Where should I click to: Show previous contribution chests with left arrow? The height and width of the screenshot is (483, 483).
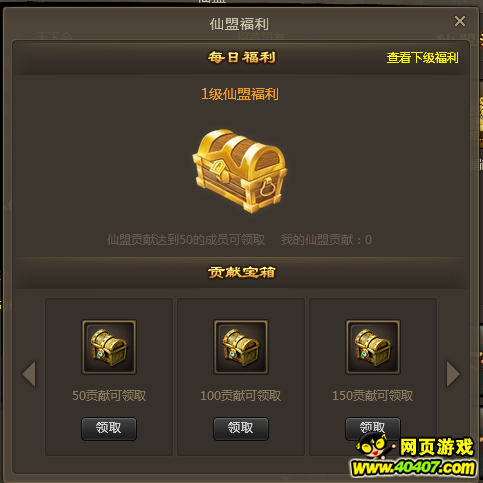(x=29, y=374)
